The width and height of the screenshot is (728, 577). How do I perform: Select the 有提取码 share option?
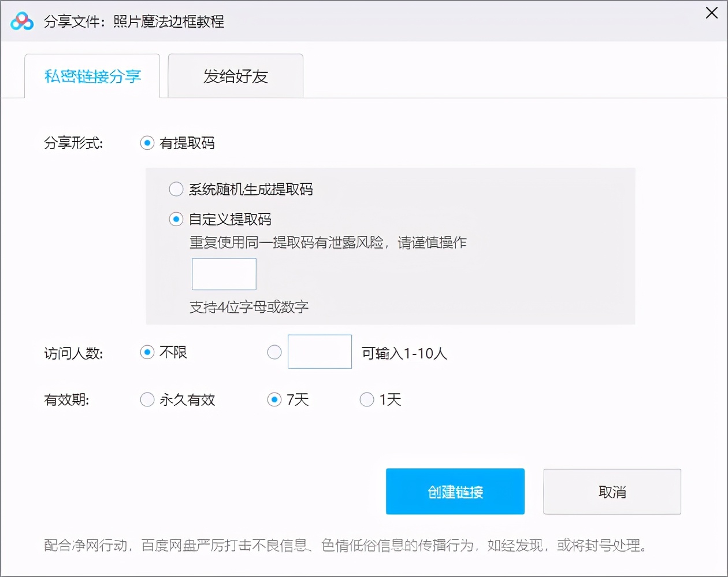(x=147, y=143)
